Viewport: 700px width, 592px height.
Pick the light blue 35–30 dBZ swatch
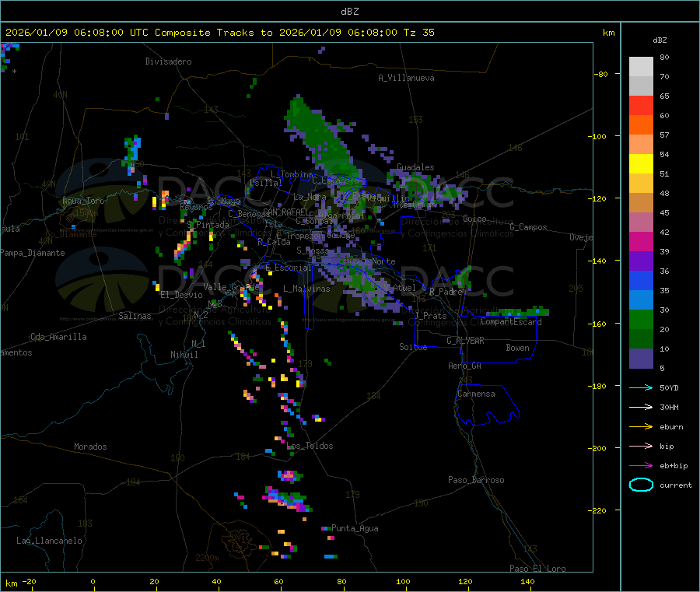641,300
